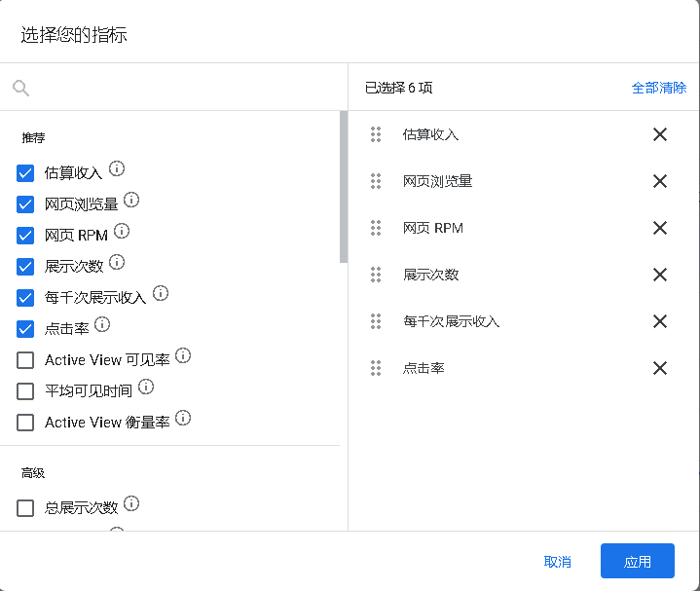Image resolution: width=700 pixels, height=591 pixels.
Task: Click 全部清除 link
Action: (x=659, y=88)
